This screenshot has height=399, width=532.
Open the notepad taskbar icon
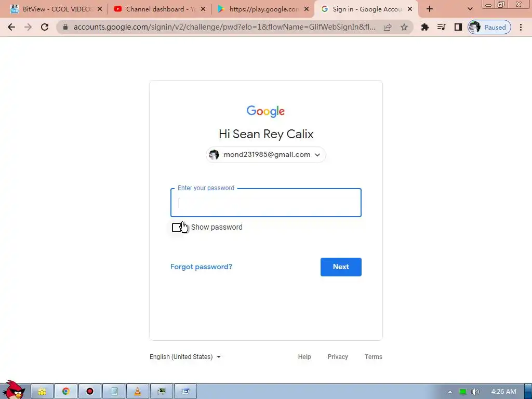[x=114, y=392]
